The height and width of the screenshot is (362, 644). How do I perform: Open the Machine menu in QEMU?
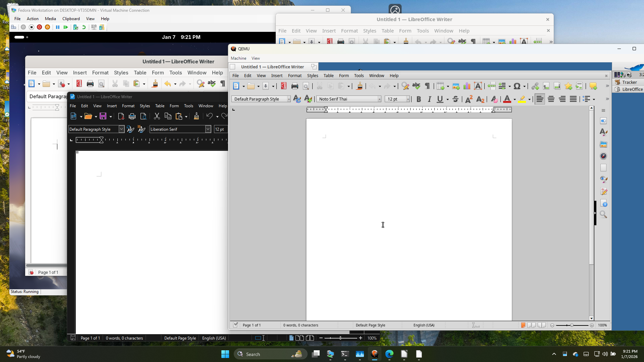click(x=238, y=58)
